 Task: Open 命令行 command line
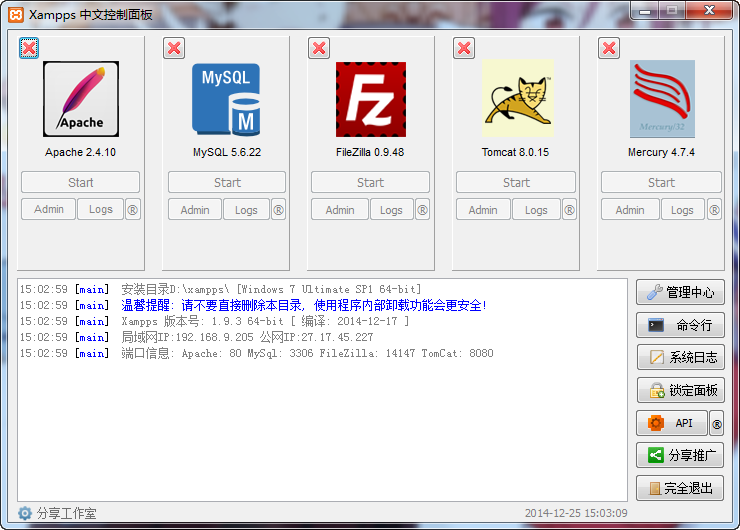680,325
